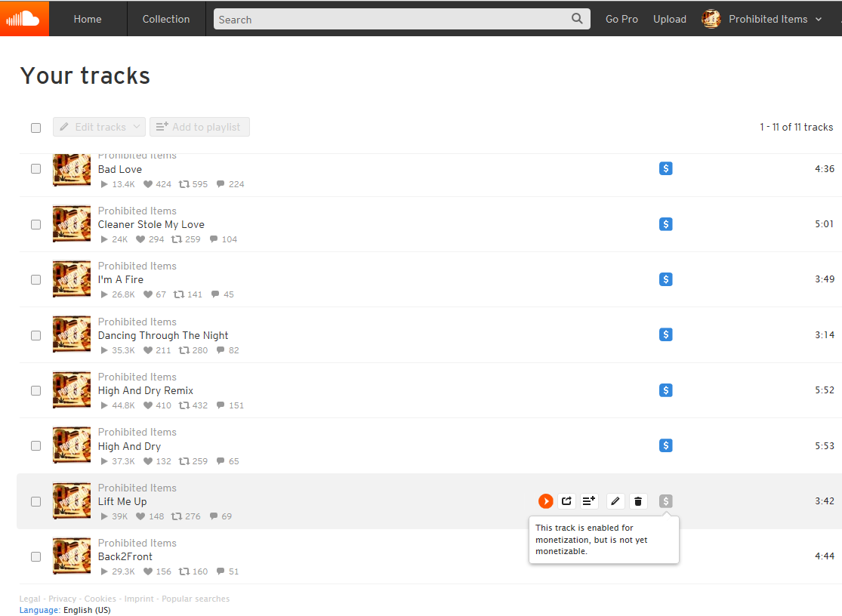Click the SoundCloud logo
The image size is (842, 616).
pos(24,19)
